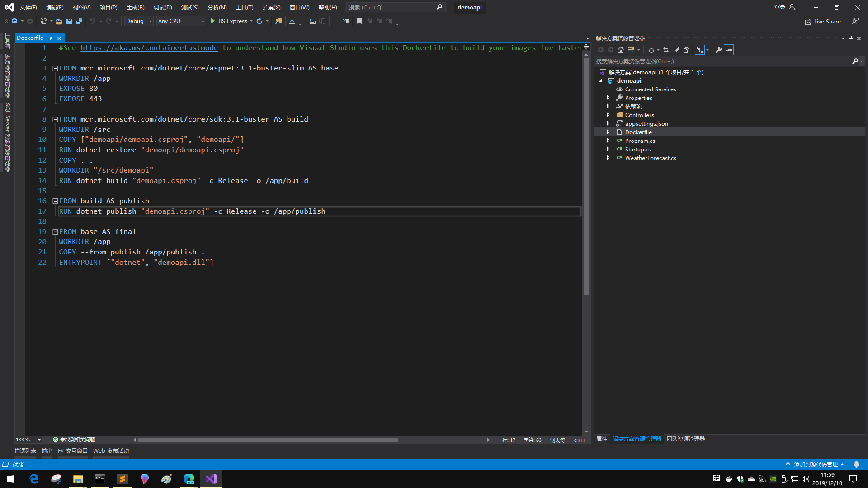Click the bookmark icon in toolbar

point(359,21)
